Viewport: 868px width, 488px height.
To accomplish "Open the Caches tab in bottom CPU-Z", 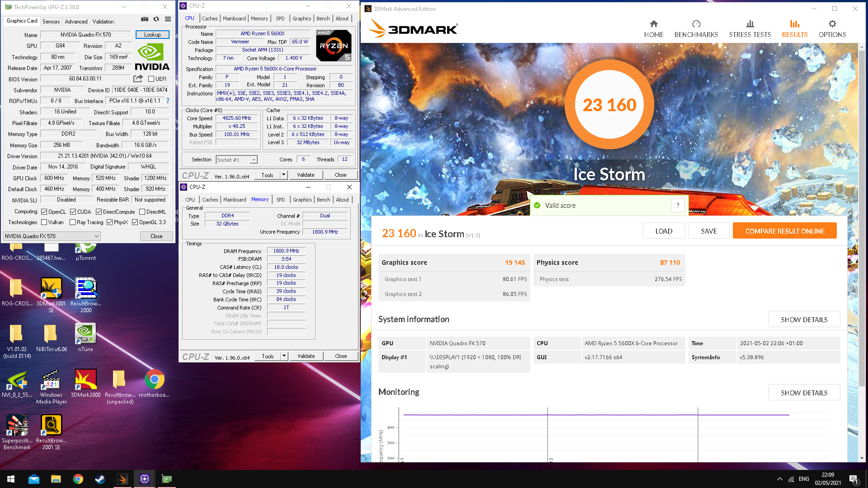I will pyautogui.click(x=210, y=199).
